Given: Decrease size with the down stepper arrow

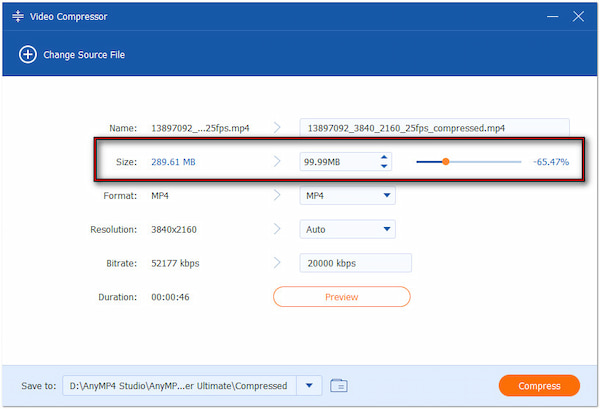Looking at the screenshot, I should tap(384, 166).
